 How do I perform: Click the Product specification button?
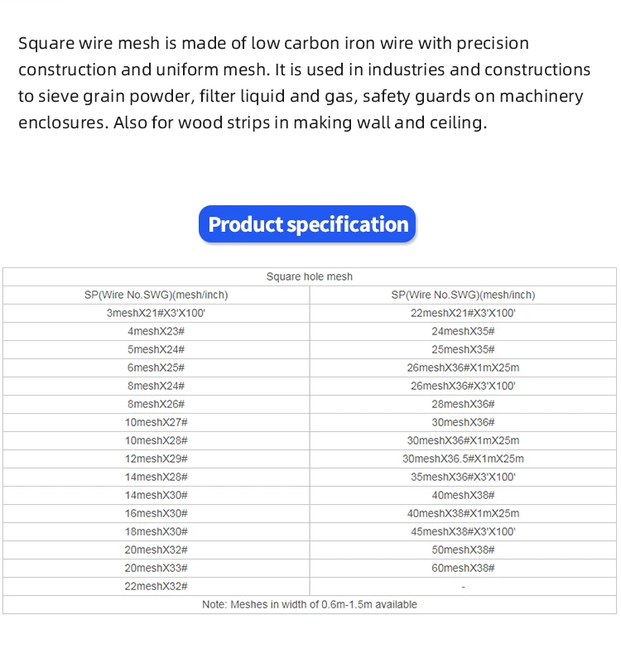pos(307,224)
